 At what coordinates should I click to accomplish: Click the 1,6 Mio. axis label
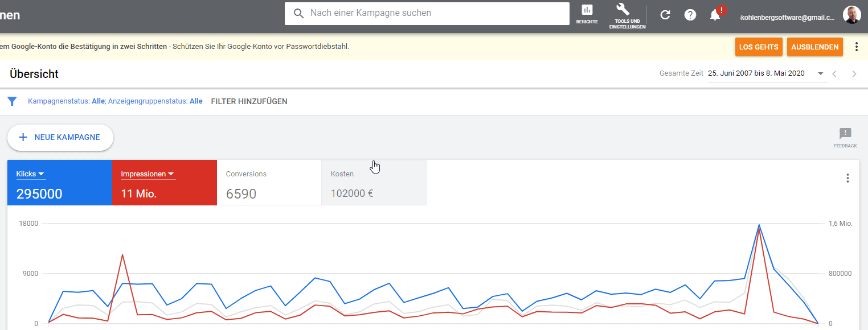click(x=840, y=224)
